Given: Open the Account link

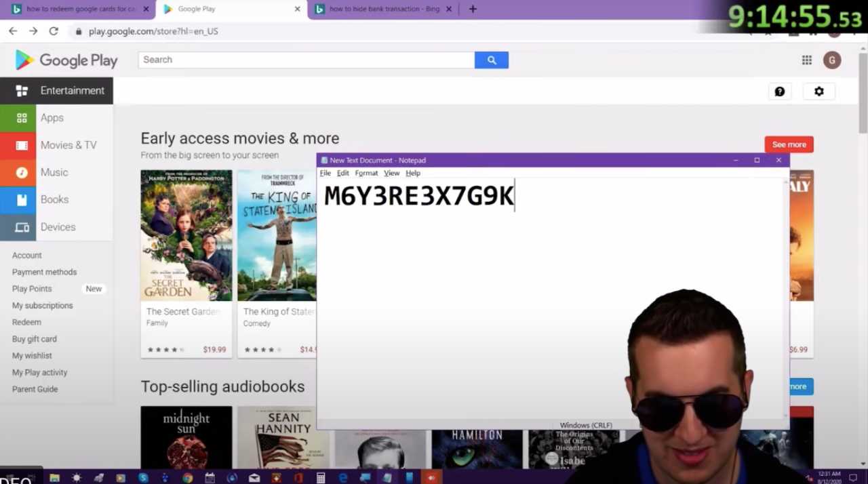Looking at the screenshot, I should click(x=27, y=256).
